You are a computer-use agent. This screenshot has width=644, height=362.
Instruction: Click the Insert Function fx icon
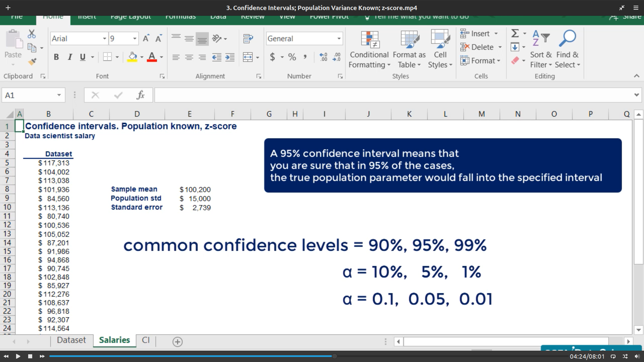click(x=140, y=95)
